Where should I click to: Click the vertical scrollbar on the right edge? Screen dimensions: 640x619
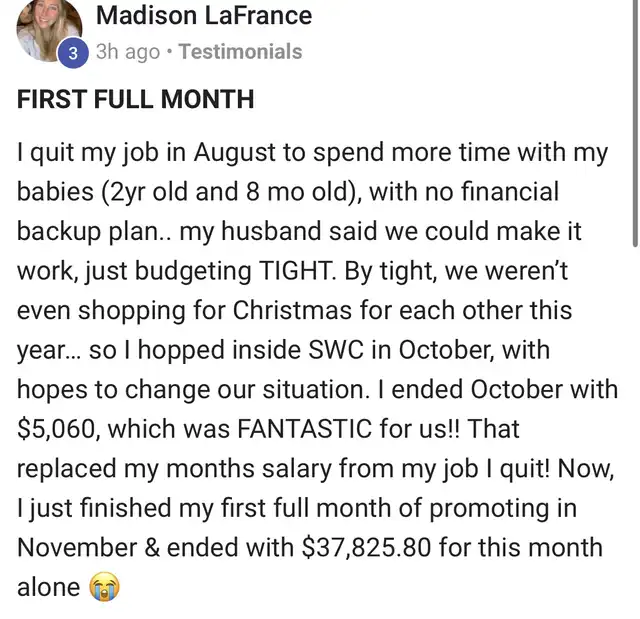[x=635, y=122]
